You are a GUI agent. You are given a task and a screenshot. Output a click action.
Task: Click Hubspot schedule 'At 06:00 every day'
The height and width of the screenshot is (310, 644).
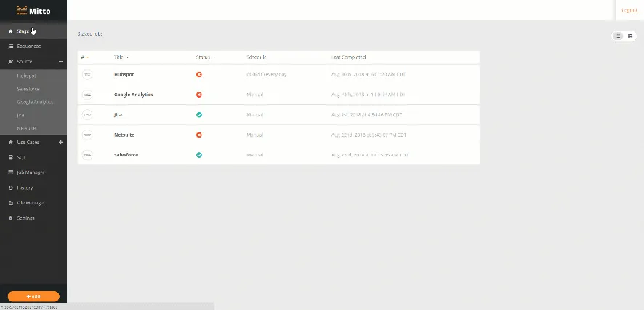coord(267,75)
